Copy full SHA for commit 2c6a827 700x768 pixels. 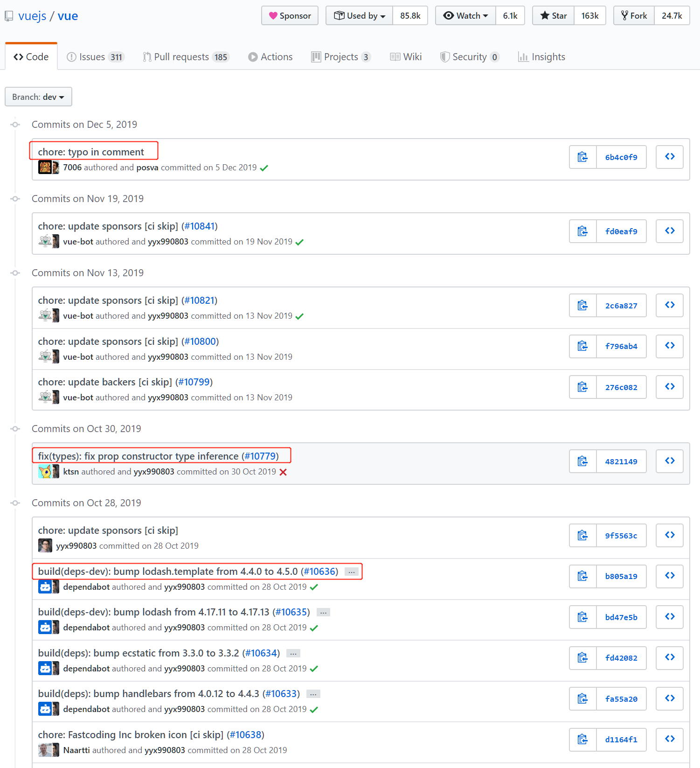click(x=582, y=305)
